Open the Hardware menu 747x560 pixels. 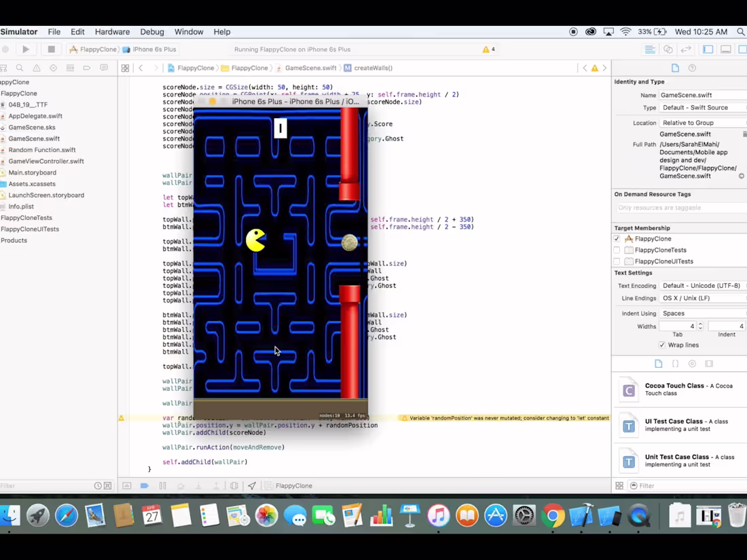(x=111, y=31)
